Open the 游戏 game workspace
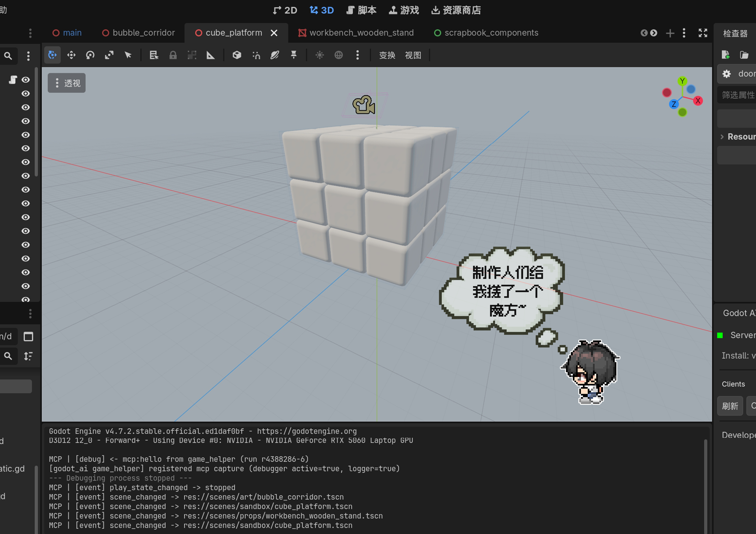 pos(404,10)
